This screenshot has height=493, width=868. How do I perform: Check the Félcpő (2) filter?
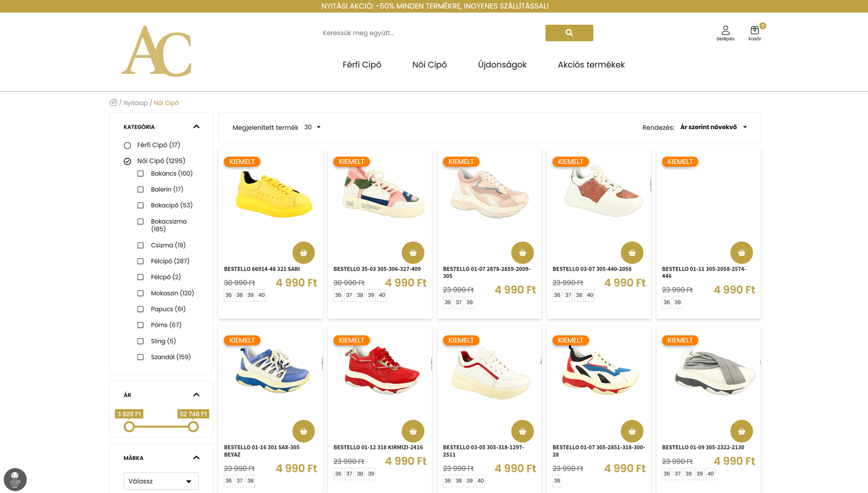140,277
